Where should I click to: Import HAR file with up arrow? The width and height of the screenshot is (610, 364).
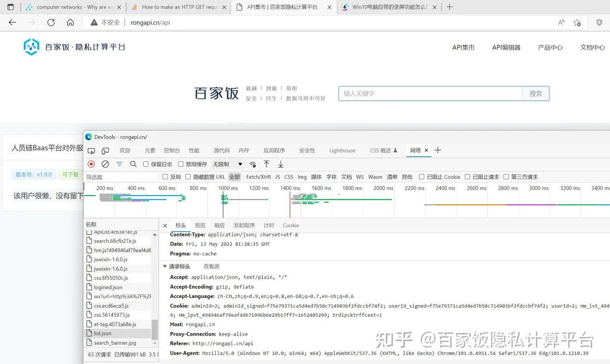(266, 164)
